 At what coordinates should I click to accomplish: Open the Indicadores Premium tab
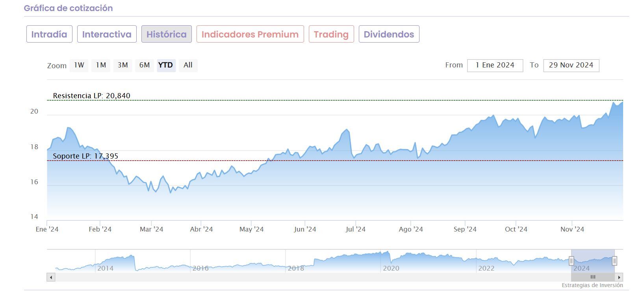(250, 34)
